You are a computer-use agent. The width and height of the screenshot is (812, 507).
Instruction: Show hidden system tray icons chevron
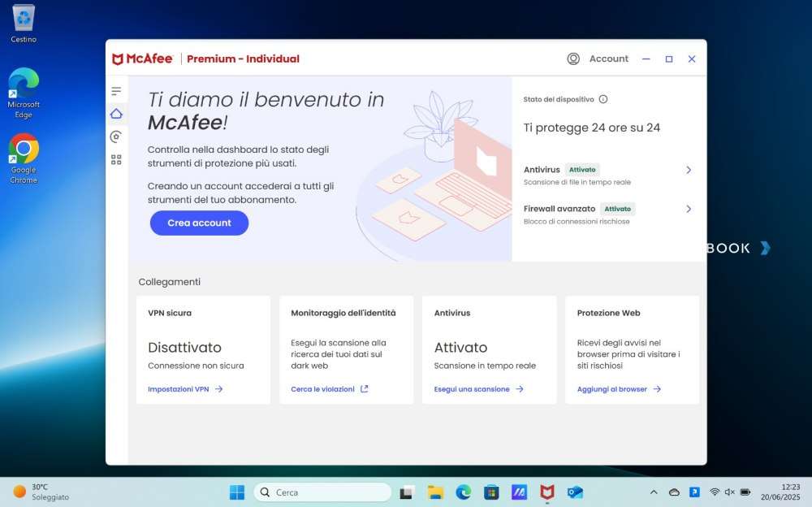coord(654,492)
